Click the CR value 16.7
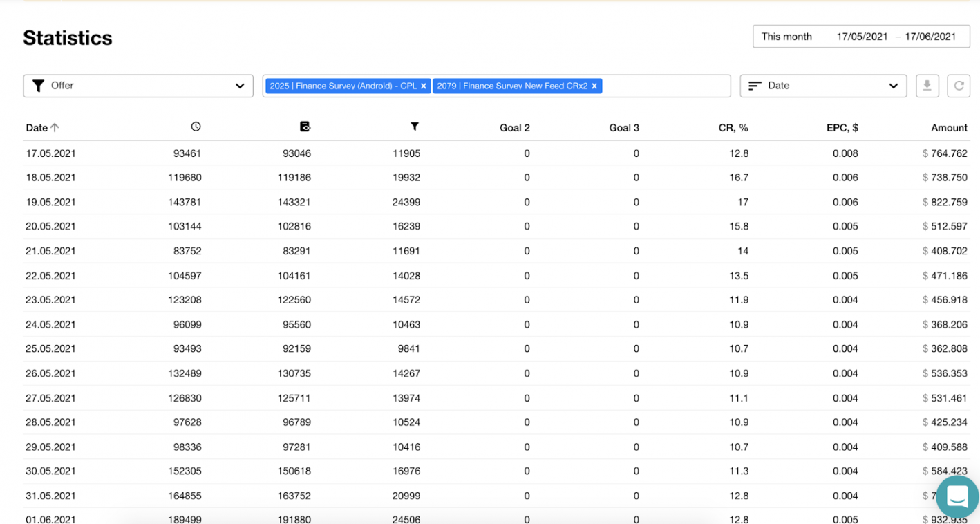The width and height of the screenshot is (980, 524). click(x=739, y=178)
